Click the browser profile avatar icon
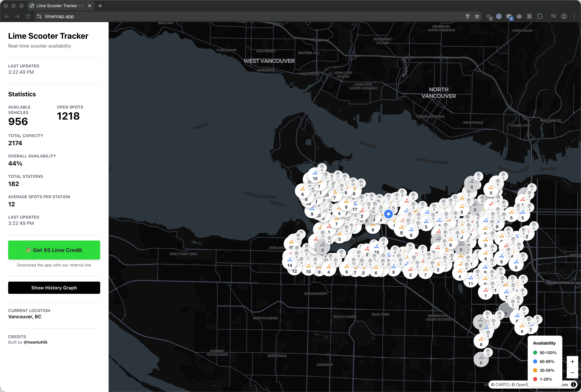Screen dimensions: 581x392 tap(564, 16)
